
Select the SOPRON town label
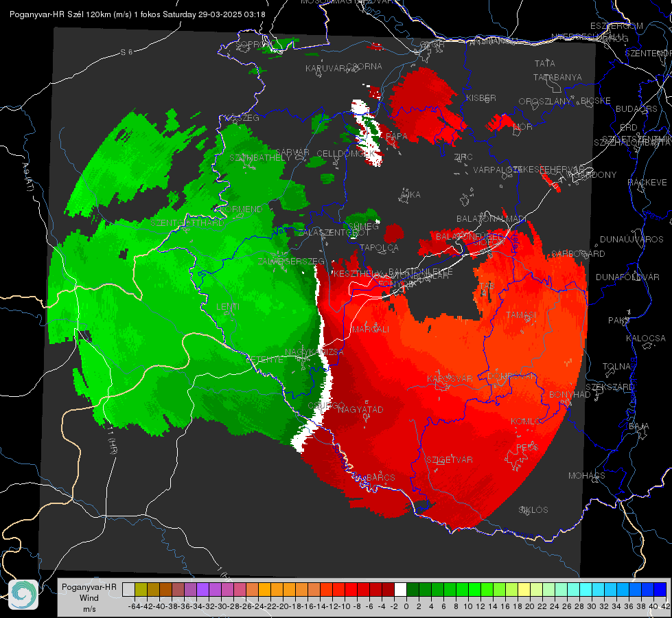pos(253,44)
